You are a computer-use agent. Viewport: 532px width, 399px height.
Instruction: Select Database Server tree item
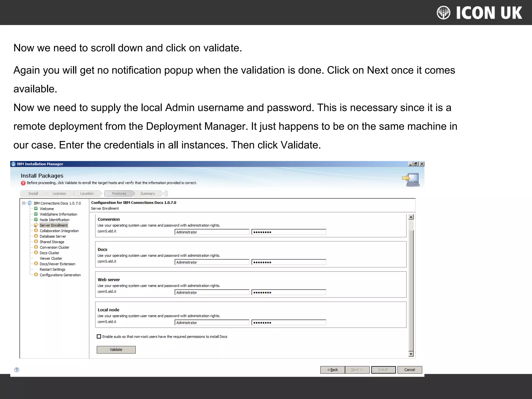coord(53,236)
